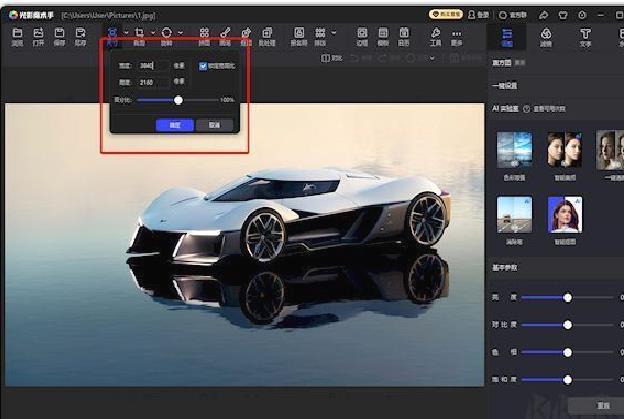Viewport: 624px width, 419px height.
Task: Open the Layout grid icon
Action: point(320,33)
